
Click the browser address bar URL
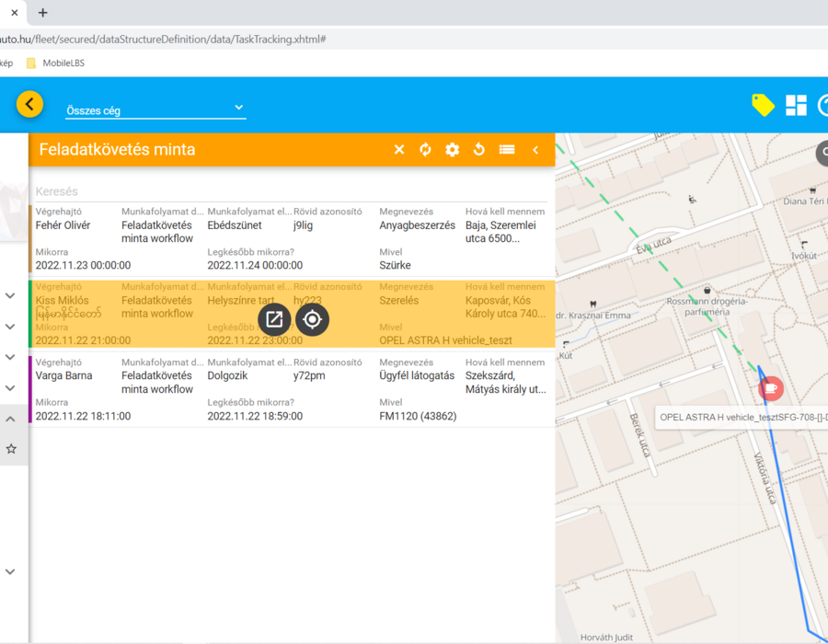[163, 39]
